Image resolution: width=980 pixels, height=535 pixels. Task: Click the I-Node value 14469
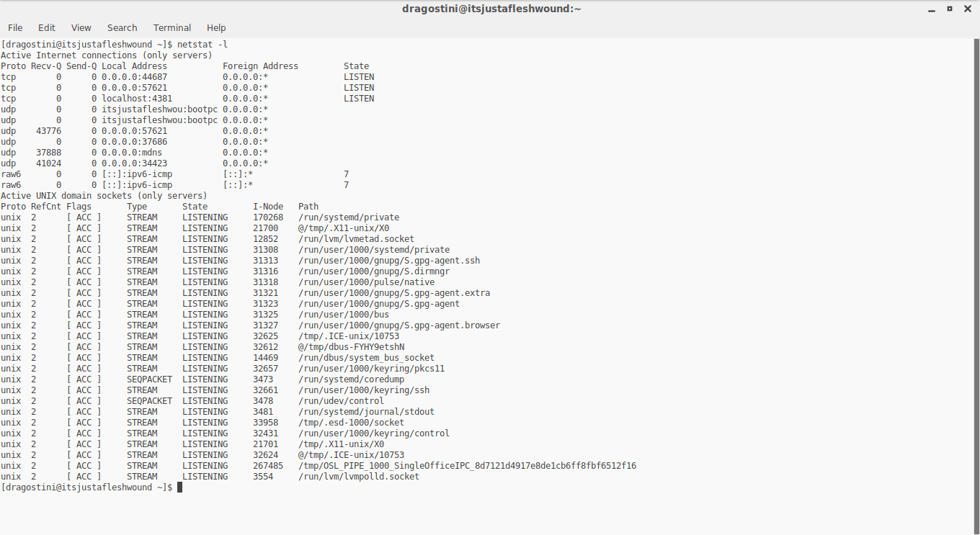click(266, 358)
